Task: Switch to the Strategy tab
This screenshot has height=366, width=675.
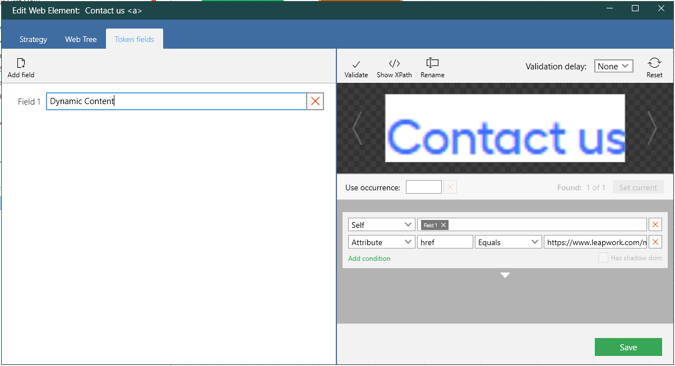Action: click(33, 39)
